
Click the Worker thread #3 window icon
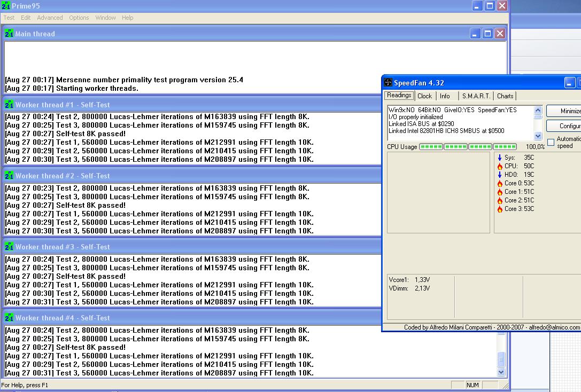[x=9, y=247]
